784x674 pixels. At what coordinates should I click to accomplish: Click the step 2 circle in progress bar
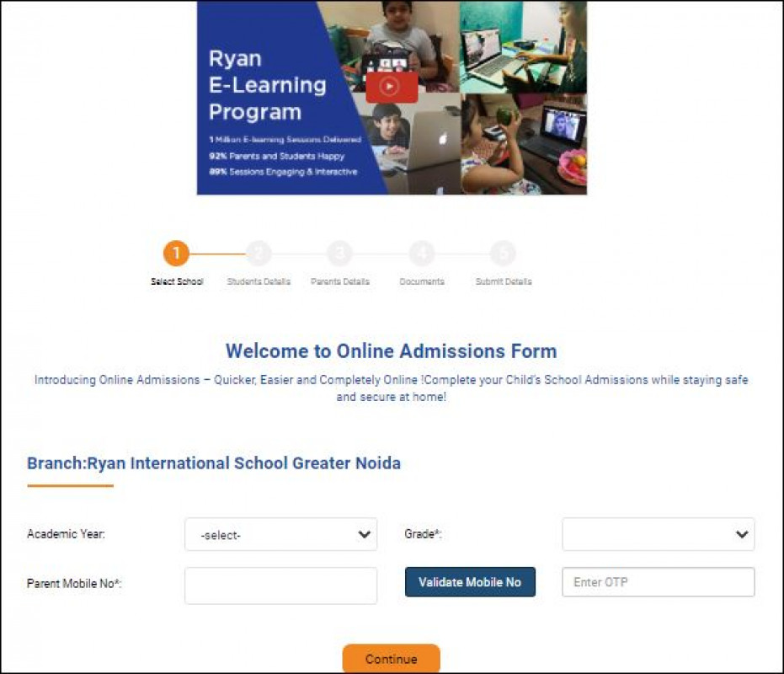click(258, 253)
